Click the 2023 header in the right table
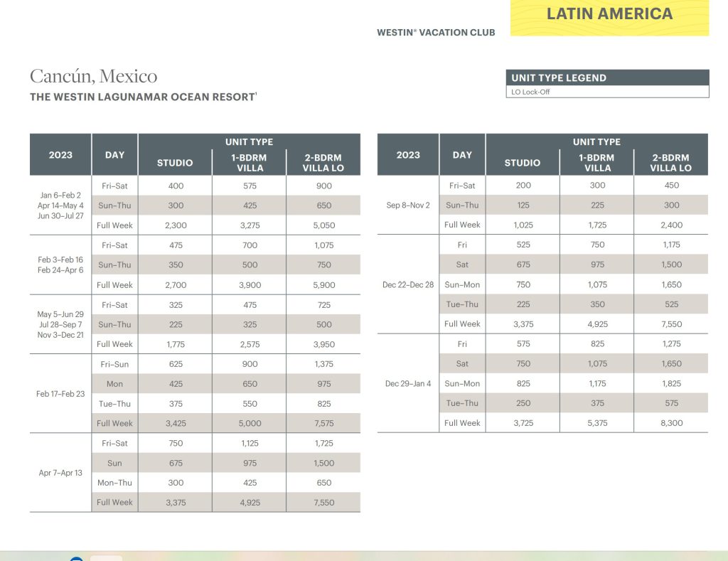Image resolution: width=728 pixels, height=561 pixels. pos(408,154)
